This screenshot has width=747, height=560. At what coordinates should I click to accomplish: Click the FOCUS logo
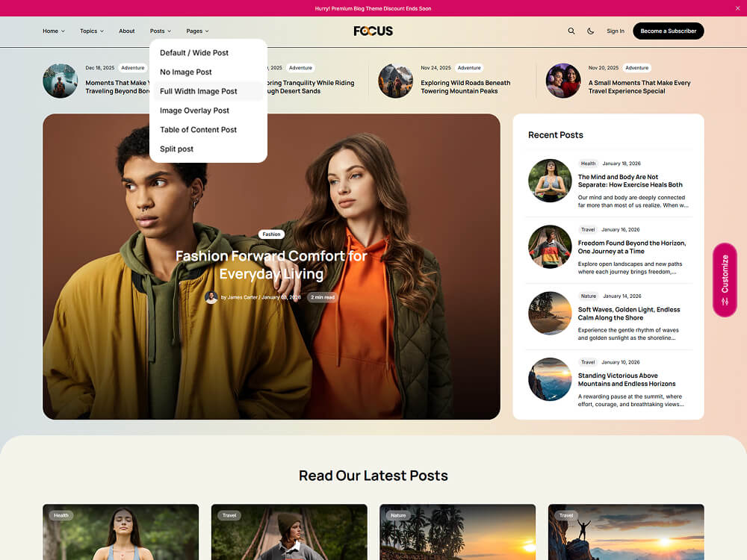pos(373,31)
